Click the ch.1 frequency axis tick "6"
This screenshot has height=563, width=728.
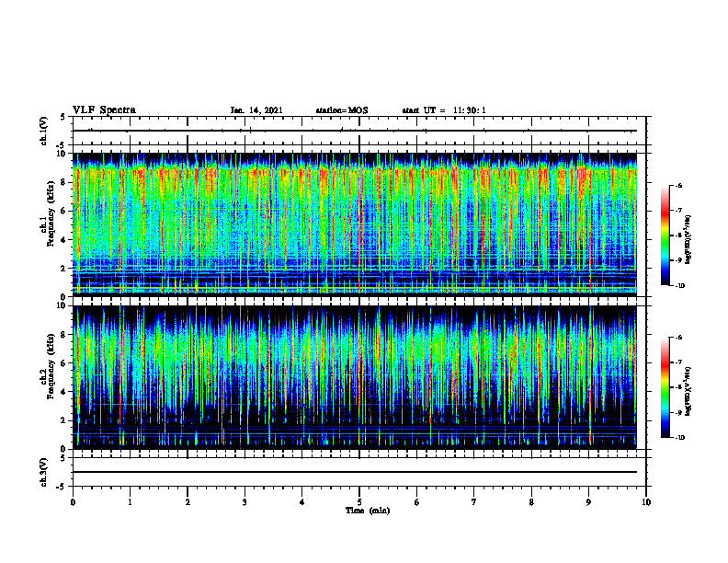(65, 211)
